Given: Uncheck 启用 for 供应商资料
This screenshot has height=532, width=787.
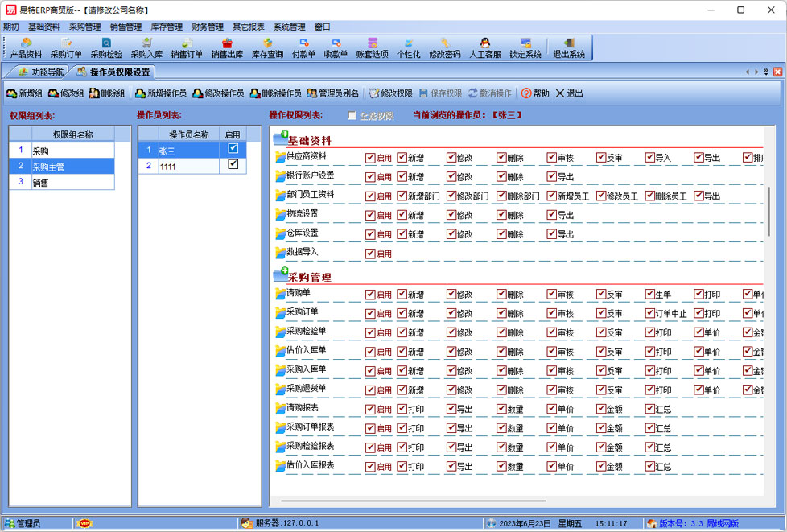Looking at the screenshot, I should pos(370,158).
